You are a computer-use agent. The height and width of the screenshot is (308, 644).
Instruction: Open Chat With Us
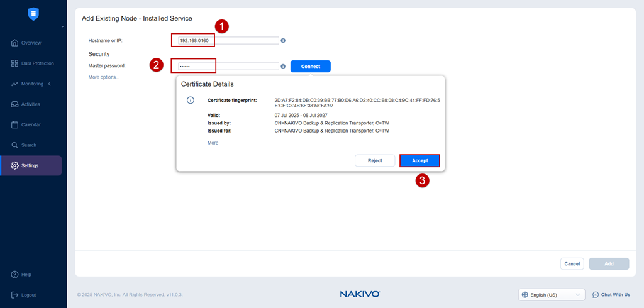611,294
